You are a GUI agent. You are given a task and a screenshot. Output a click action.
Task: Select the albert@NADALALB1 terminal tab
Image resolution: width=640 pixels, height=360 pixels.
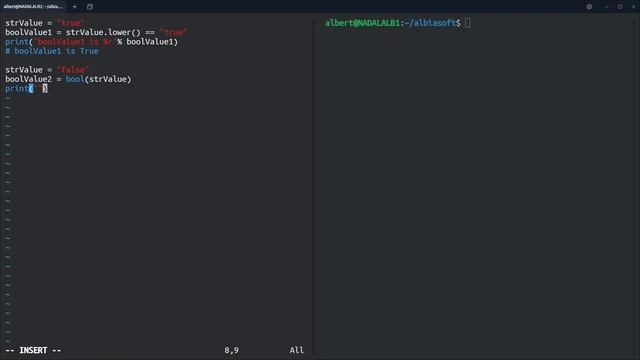coord(33,7)
